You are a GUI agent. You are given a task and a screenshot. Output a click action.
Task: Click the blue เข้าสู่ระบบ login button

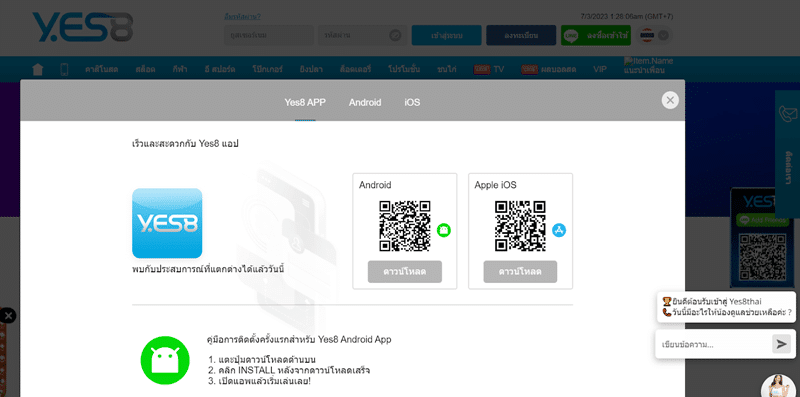(446, 35)
